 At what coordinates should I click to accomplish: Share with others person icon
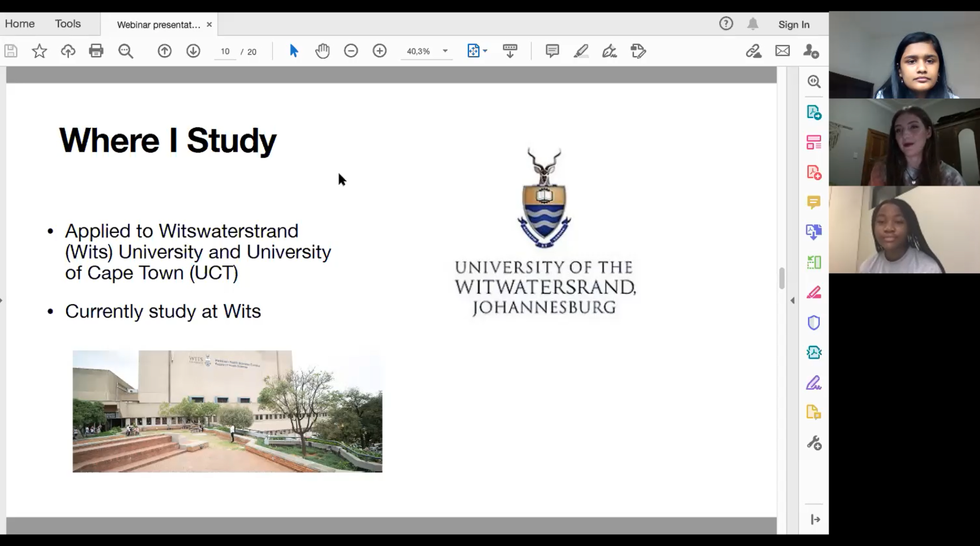tap(811, 51)
